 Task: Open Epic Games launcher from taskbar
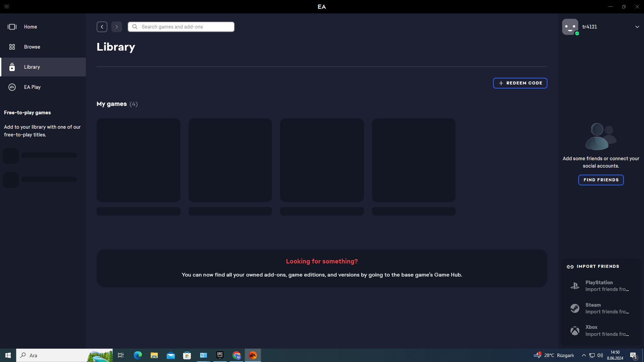[x=220, y=355]
